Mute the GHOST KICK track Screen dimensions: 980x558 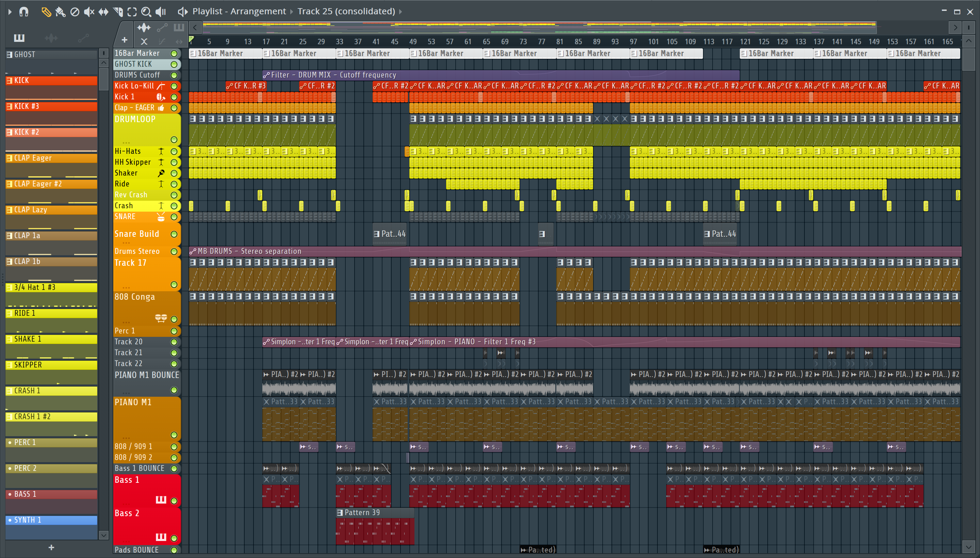point(174,64)
